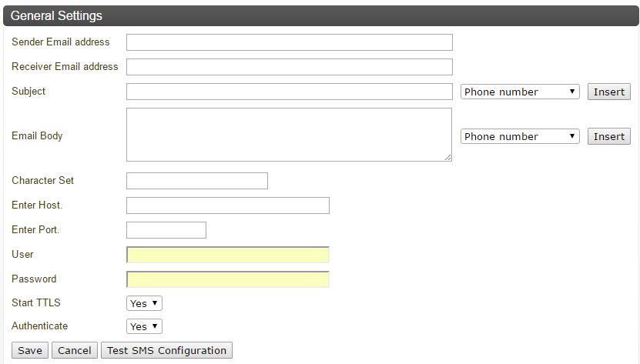Screen dimensions: 640x364
Task: Click the Cancel button
Action: coord(75,351)
